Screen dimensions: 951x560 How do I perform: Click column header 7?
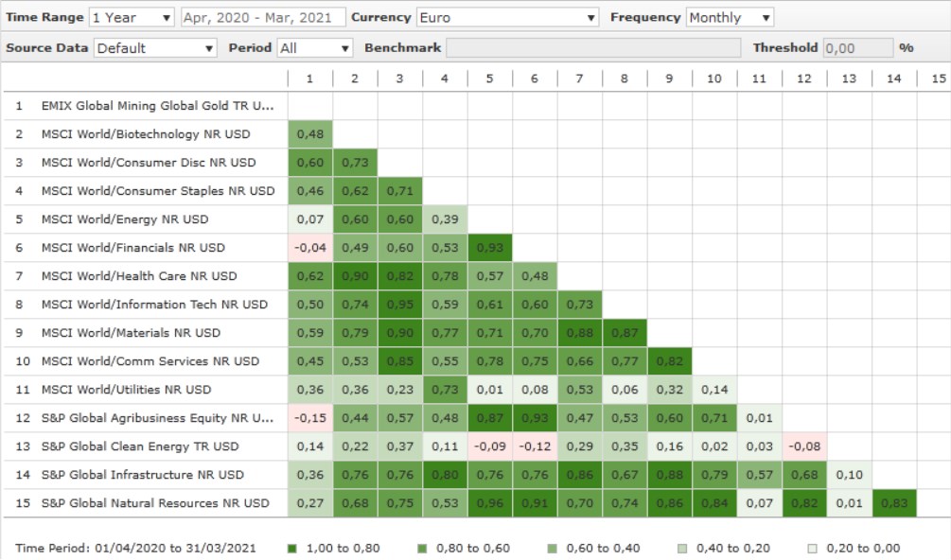click(579, 79)
